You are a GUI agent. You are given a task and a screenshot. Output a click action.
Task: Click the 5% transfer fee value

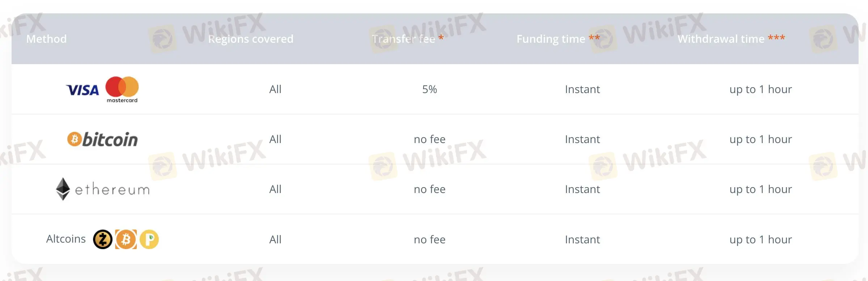point(430,89)
